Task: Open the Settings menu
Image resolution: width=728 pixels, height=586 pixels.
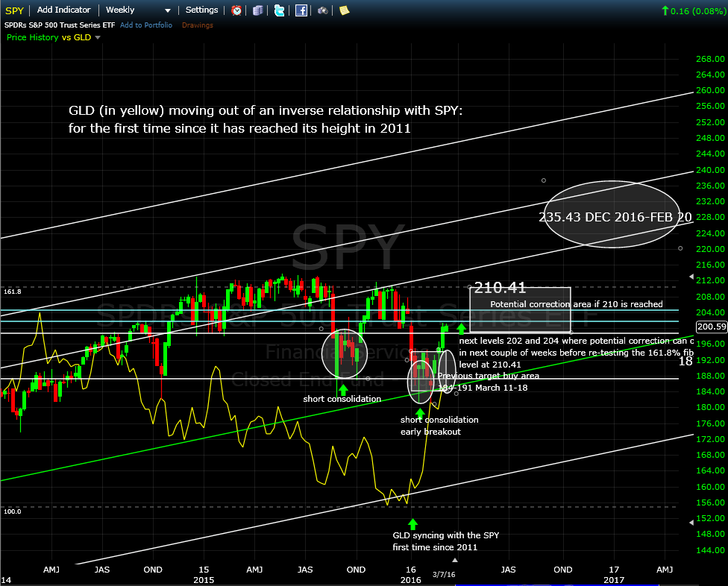Action: pos(201,10)
